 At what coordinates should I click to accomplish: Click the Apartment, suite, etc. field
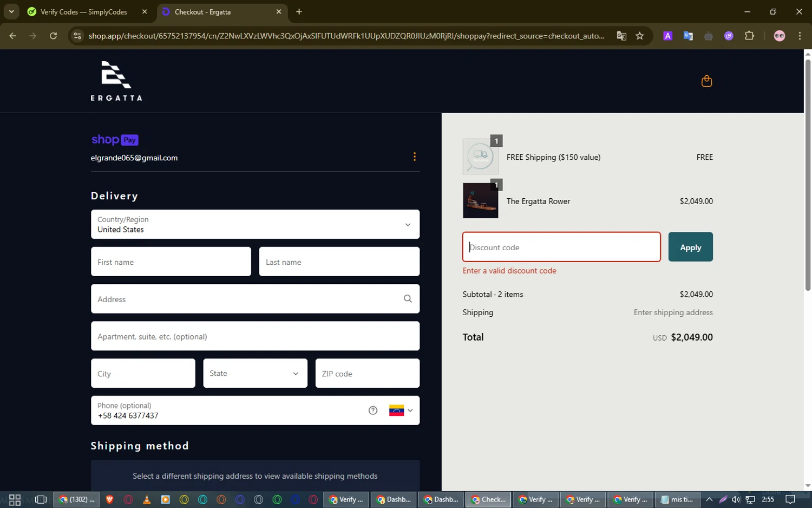click(x=255, y=336)
